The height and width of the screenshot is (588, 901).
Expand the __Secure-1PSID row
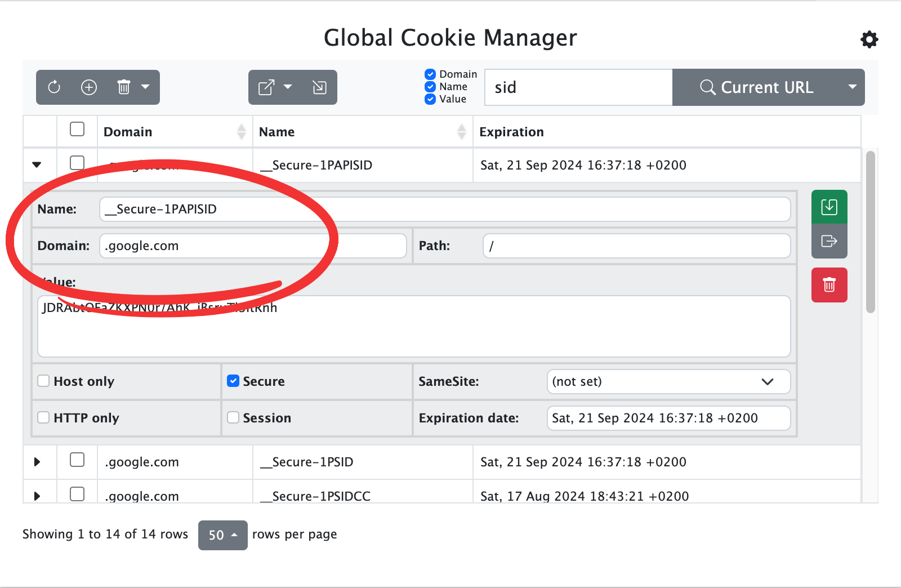37,462
